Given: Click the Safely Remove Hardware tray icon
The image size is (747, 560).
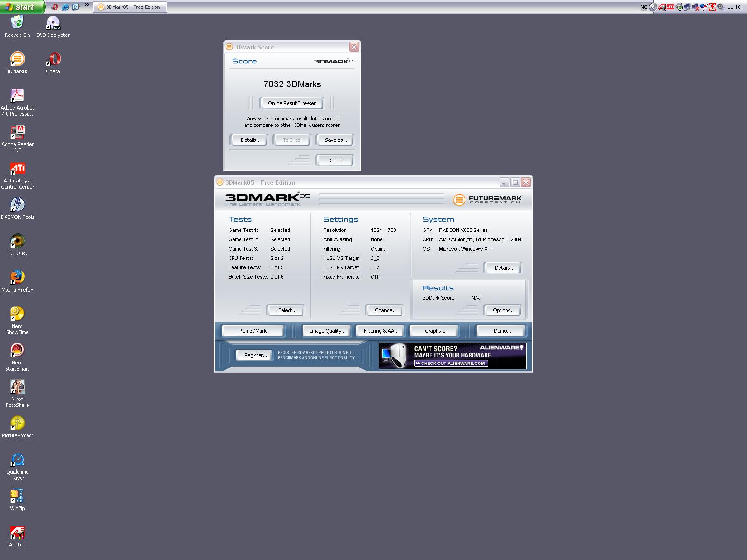Looking at the screenshot, I should point(679,7).
